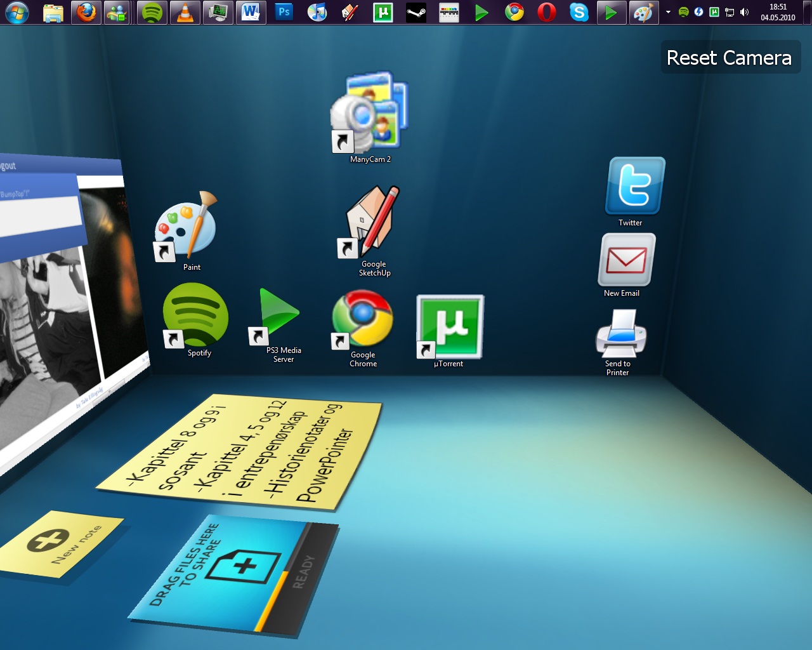Open µTorrent from the taskbar

[383, 13]
